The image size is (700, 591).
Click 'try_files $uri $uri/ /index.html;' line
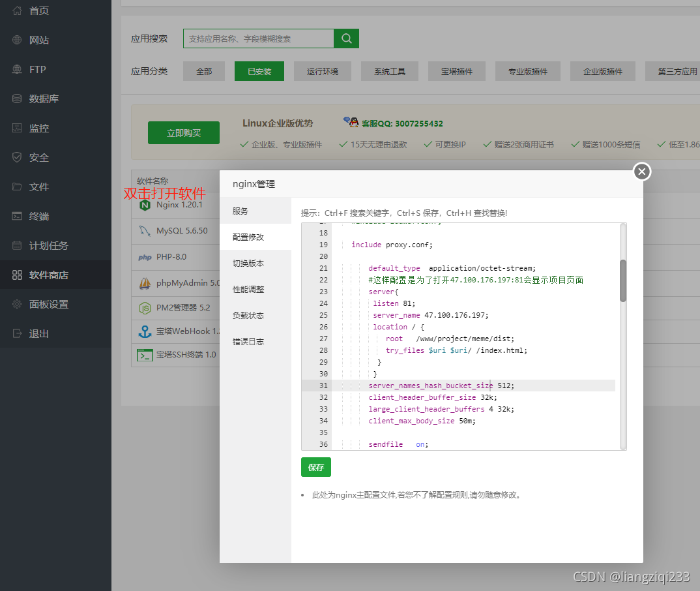click(457, 350)
